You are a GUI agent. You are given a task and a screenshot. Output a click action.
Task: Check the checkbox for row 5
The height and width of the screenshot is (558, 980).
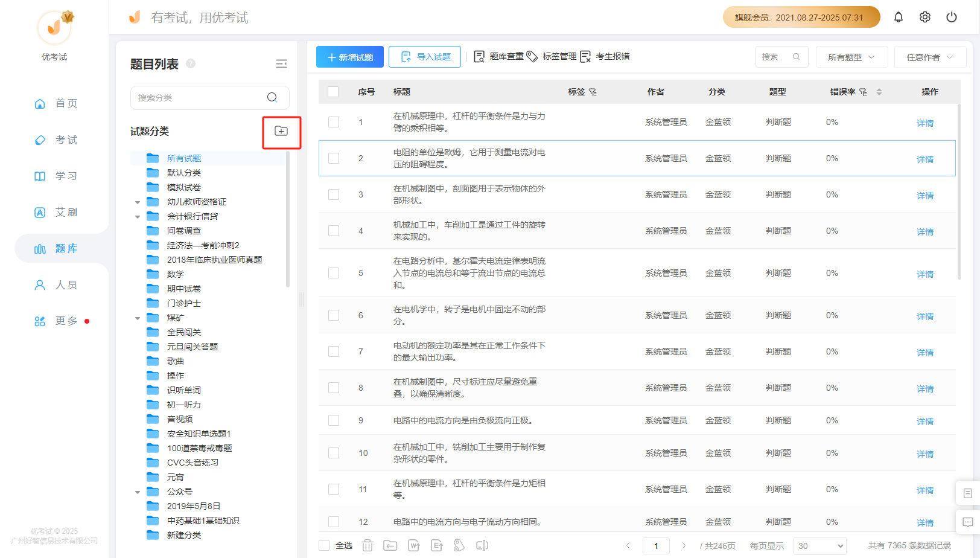click(334, 273)
